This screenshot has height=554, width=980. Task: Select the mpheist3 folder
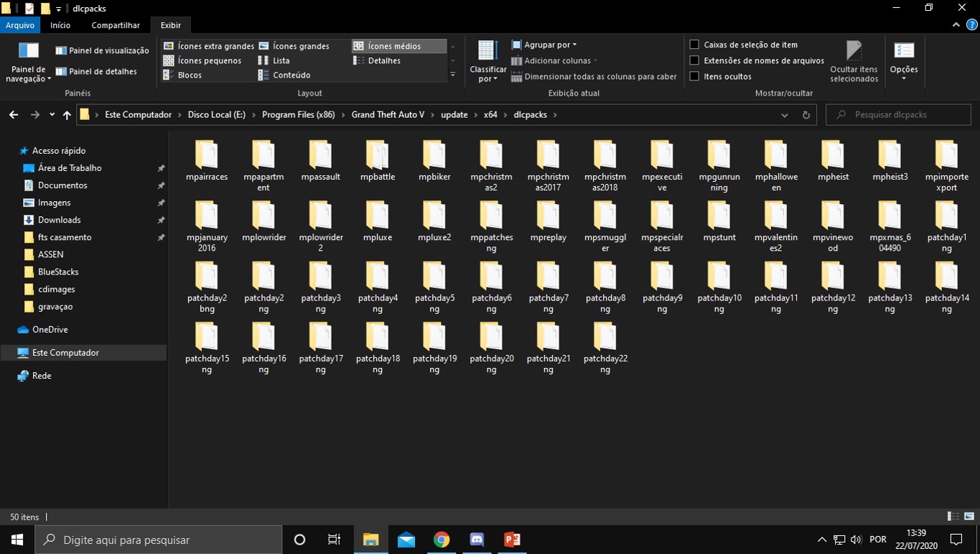(890, 161)
